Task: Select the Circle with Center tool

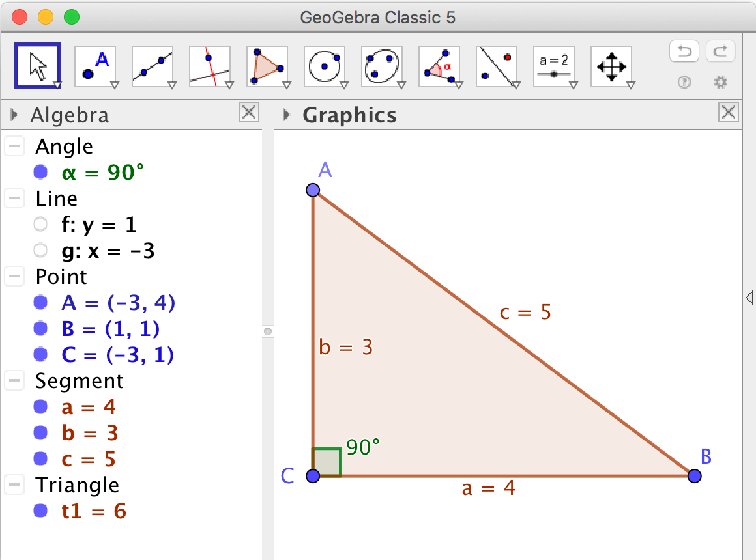Action: [x=325, y=66]
